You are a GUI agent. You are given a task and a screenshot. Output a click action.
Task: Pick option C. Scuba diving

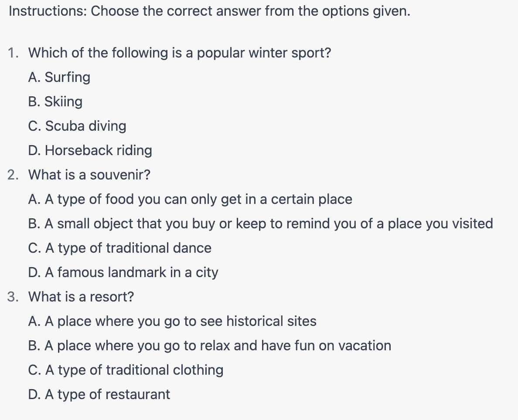point(77,126)
